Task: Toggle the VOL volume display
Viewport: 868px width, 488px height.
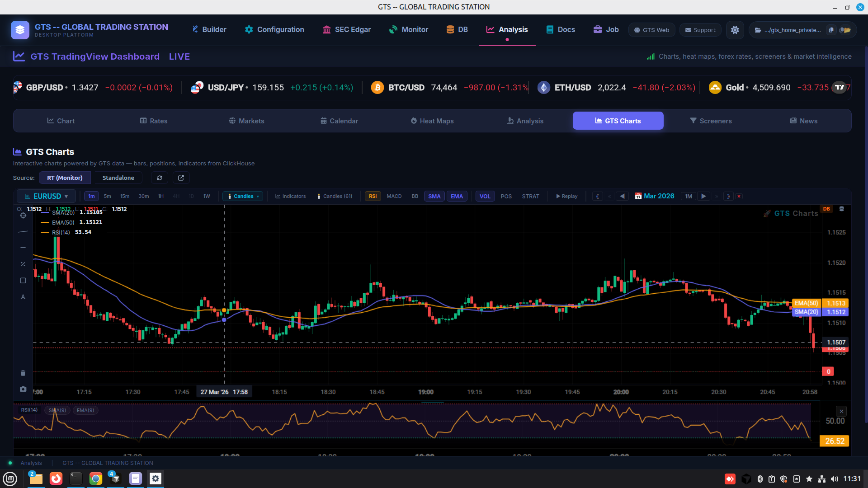Action: pos(485,197)
